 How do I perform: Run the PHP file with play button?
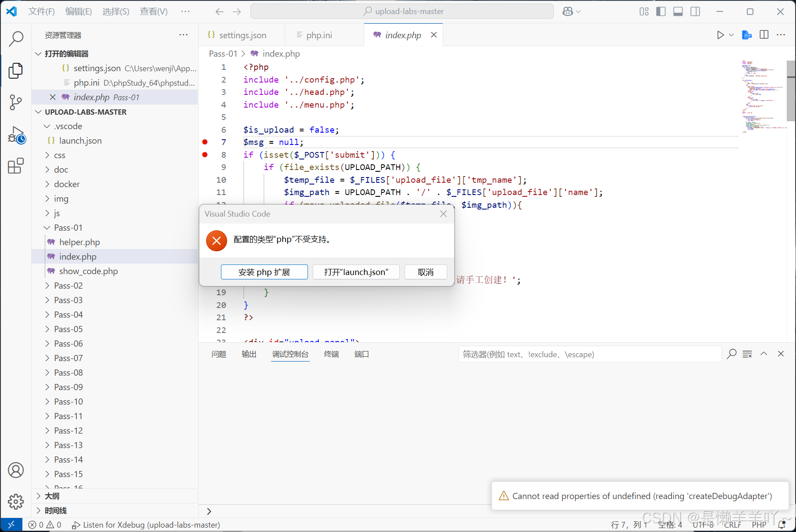click(720, 35)
